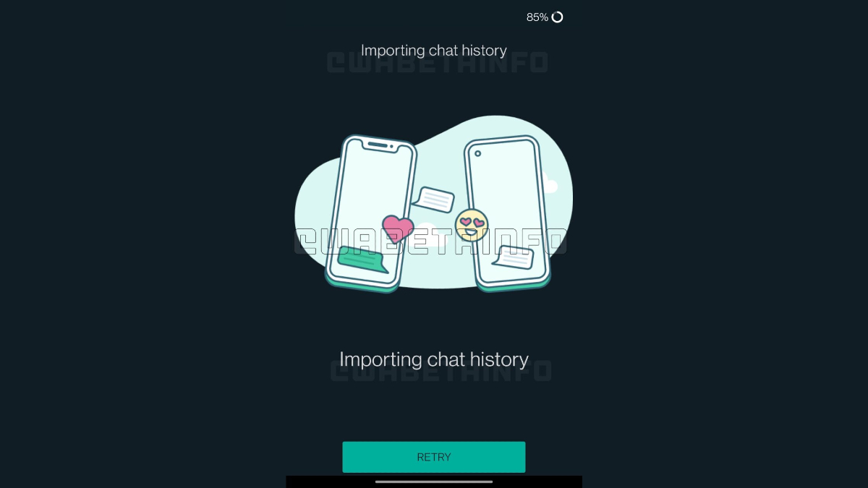Click the WABETAINFO watermark below large heading
The width and height of the screenshot is (868, 488).
point(441,371)
